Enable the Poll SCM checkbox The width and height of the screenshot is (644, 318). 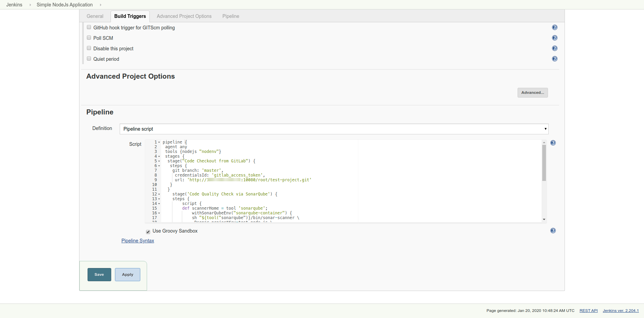click(x=89, y=38)
